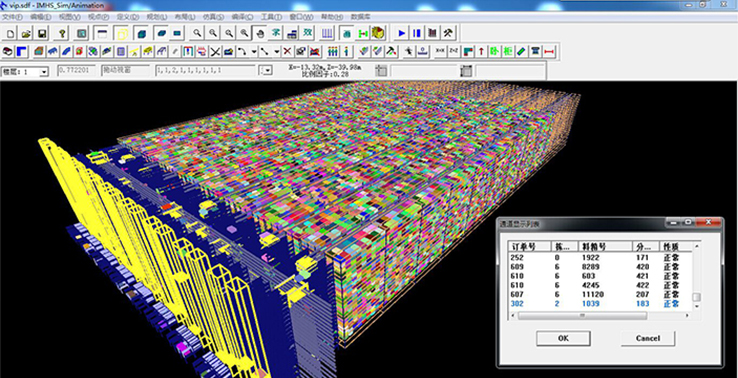Click the yellow question mark help icon
The image size is (738, 378).
[x=62, y=33]
